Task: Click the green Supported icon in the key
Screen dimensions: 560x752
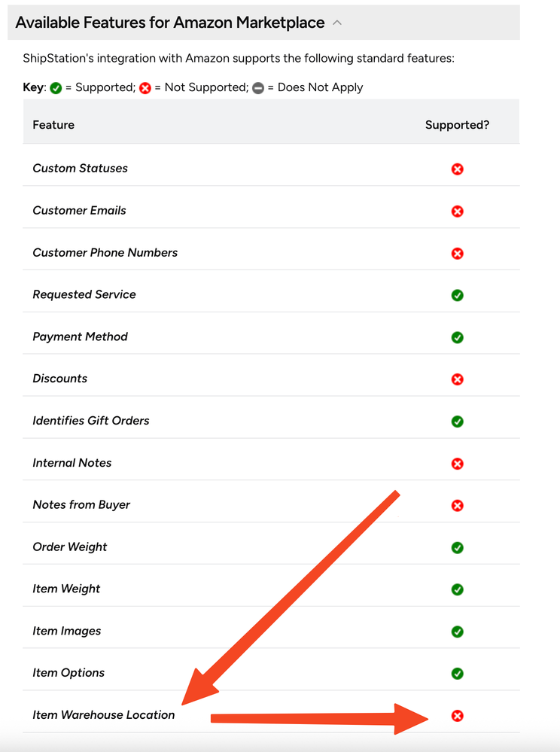Action: [55, 88]
